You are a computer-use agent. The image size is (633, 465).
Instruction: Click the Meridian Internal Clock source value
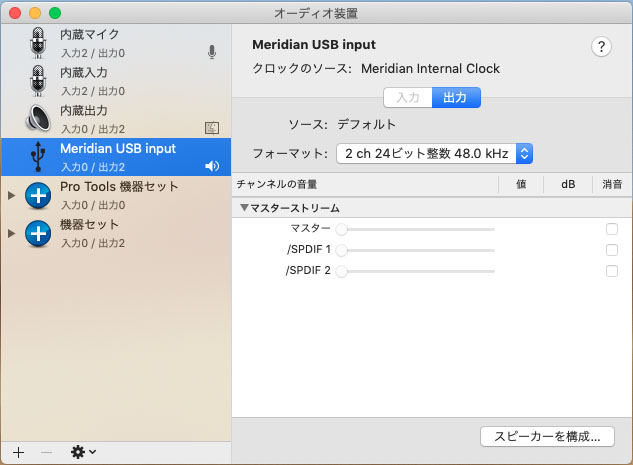coord(430,69)
